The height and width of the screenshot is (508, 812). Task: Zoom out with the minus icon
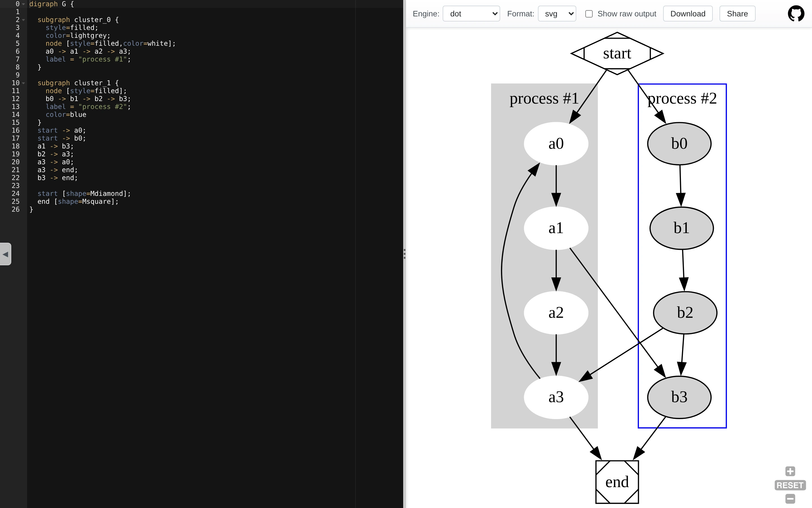coord(790,499)
